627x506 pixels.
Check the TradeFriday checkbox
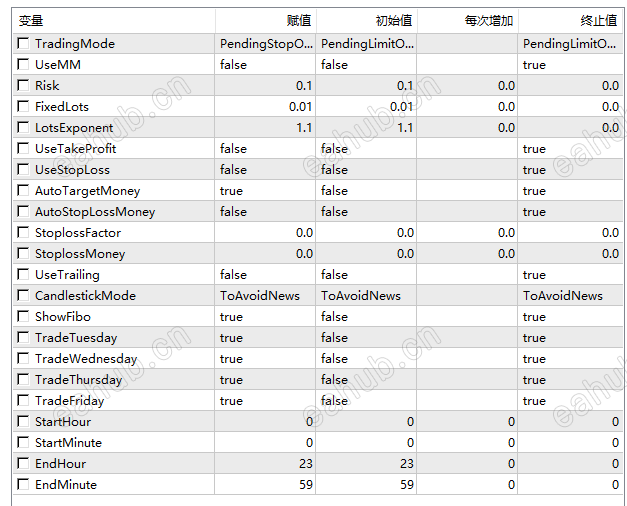pos(23,401)
